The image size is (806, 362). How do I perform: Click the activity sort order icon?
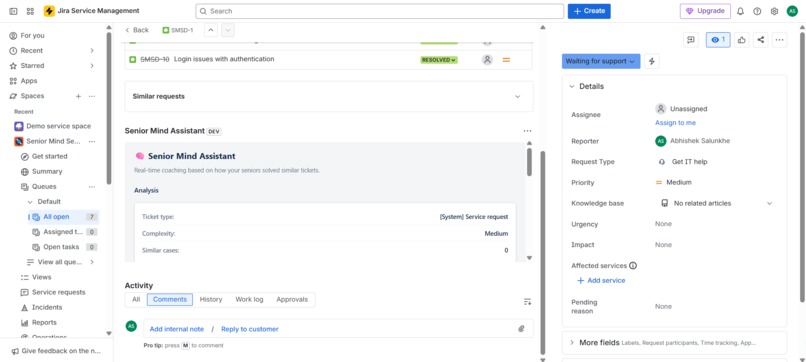[527, 302]
